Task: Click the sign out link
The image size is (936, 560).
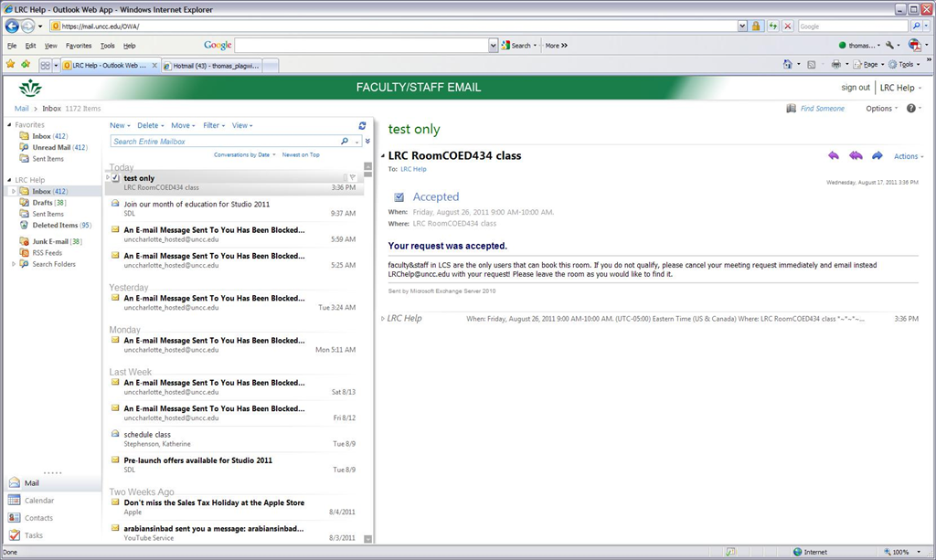Action: pyautogui.click(x=856, y=88)
